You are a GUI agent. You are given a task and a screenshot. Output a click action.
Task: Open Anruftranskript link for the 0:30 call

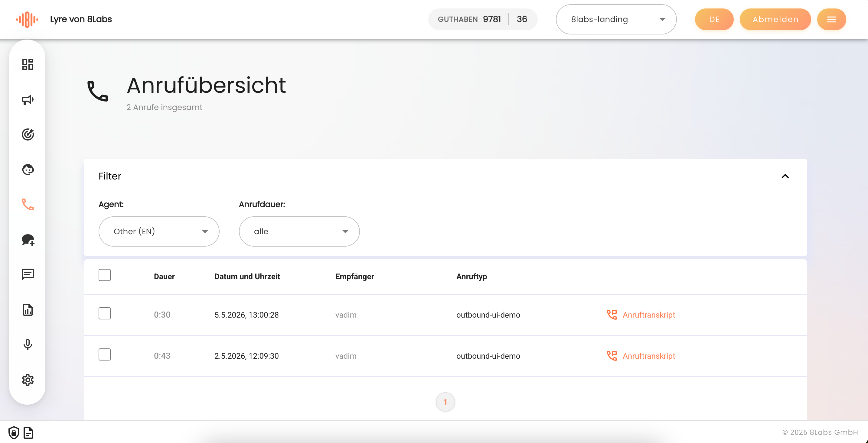pyautogui.click(x=649, y=315)
